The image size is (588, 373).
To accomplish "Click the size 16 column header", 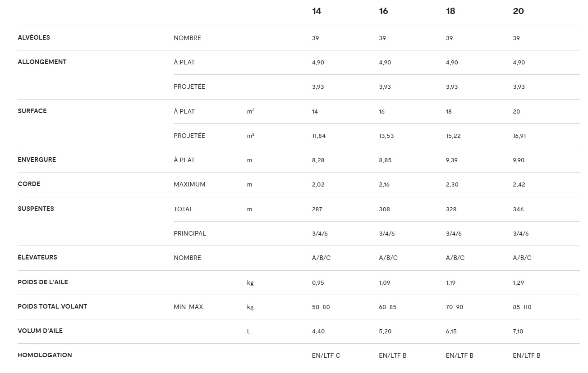I will coord(383,11).
